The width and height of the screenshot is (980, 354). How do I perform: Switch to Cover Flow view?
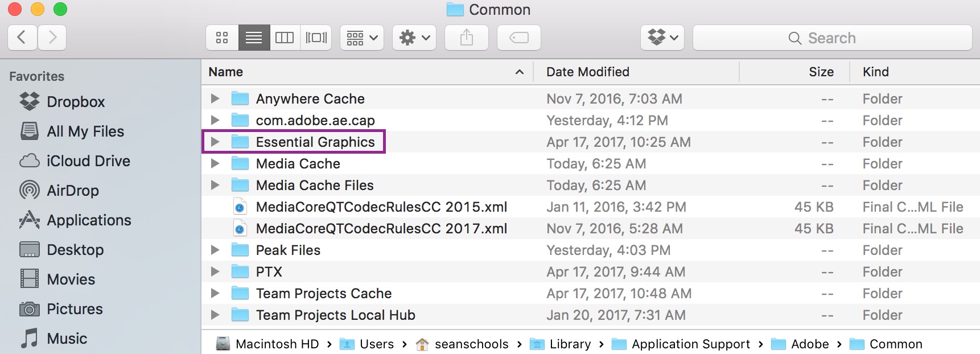(316, 38)
